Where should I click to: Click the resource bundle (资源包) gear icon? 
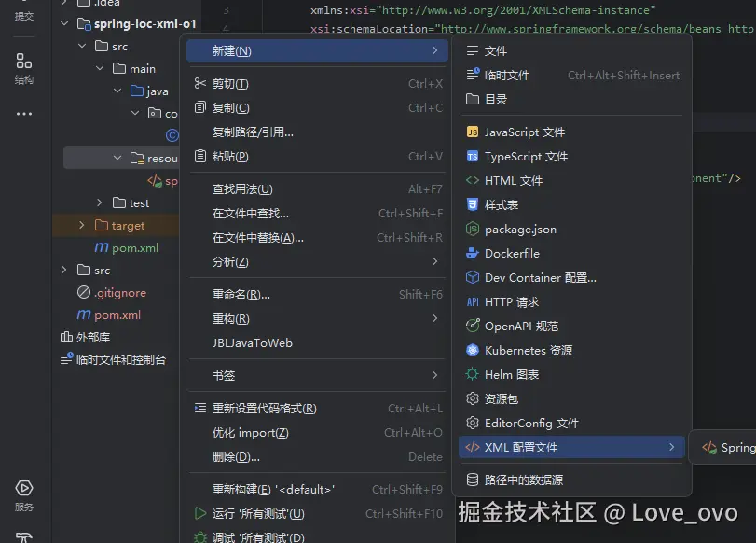[x=473, y=398]
